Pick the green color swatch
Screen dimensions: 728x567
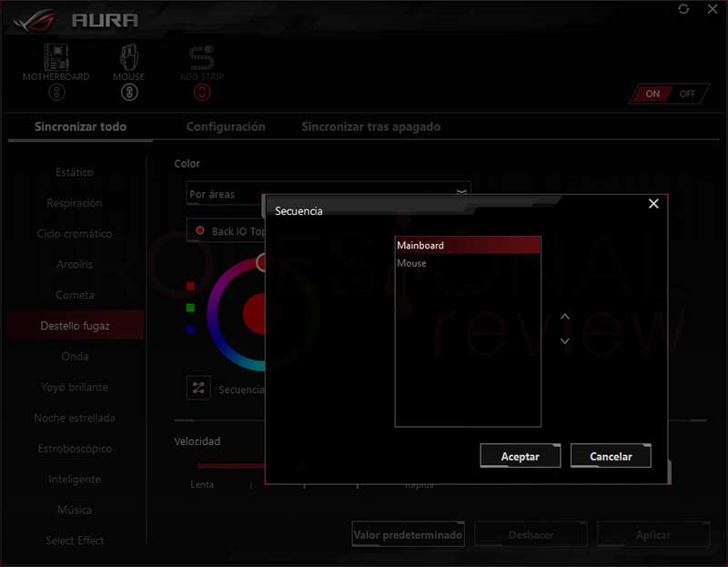click(x=190, y=308)
